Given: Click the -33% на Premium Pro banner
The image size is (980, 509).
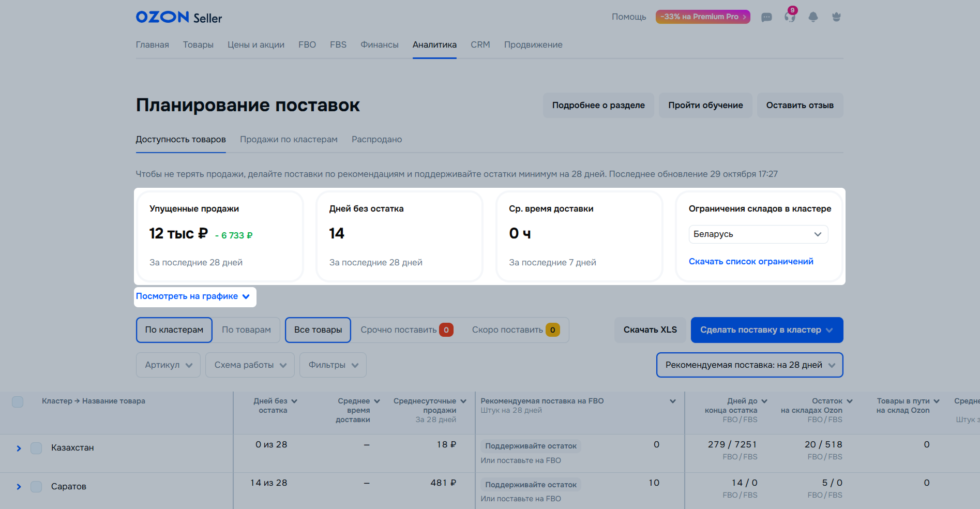Looking at the screenshot, I should click(x=702, y=17).
